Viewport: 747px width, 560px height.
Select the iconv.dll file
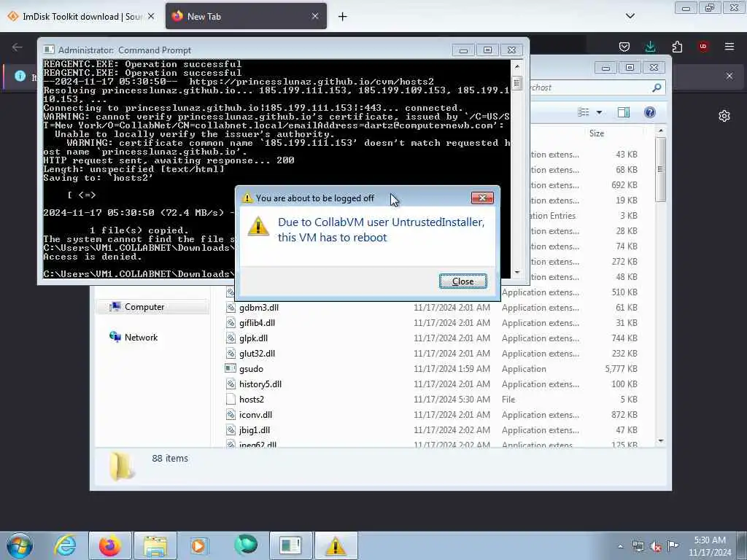255,415
